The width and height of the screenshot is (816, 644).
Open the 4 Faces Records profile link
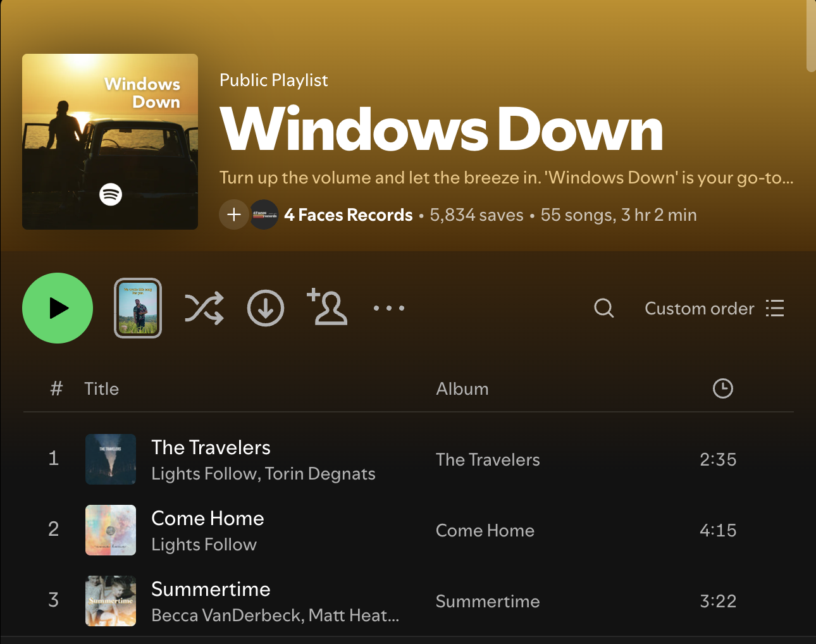pos(349,215)
